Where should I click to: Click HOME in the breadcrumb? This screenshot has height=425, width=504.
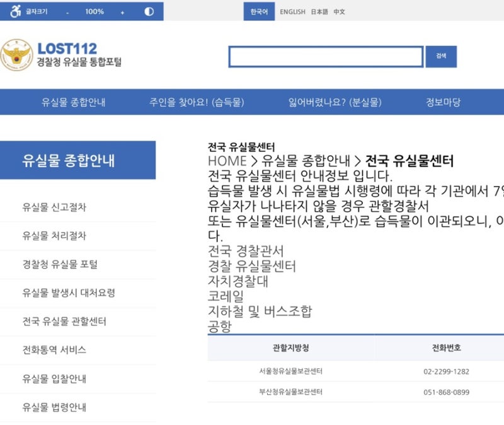tap(227, 161)
